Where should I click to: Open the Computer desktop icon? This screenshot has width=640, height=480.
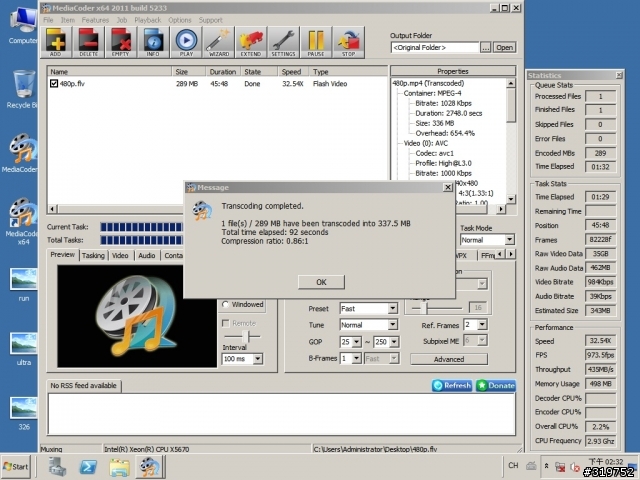click(x=24, y=26)
